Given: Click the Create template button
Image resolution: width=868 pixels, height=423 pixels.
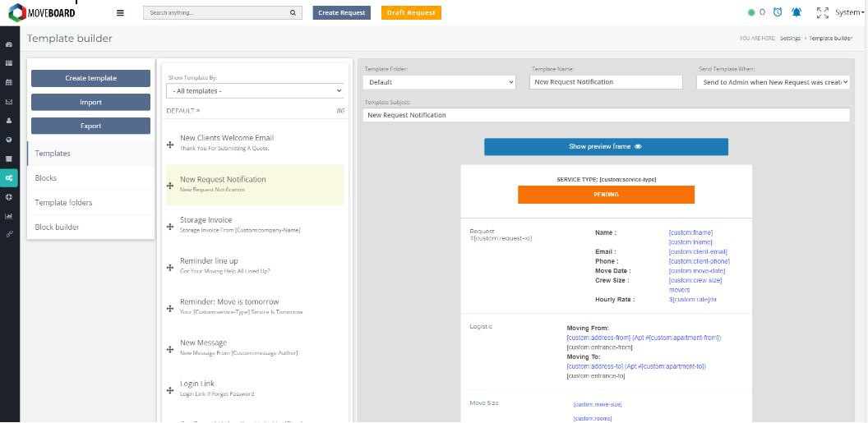Looking at the screenshot, I should pos(90,78).
